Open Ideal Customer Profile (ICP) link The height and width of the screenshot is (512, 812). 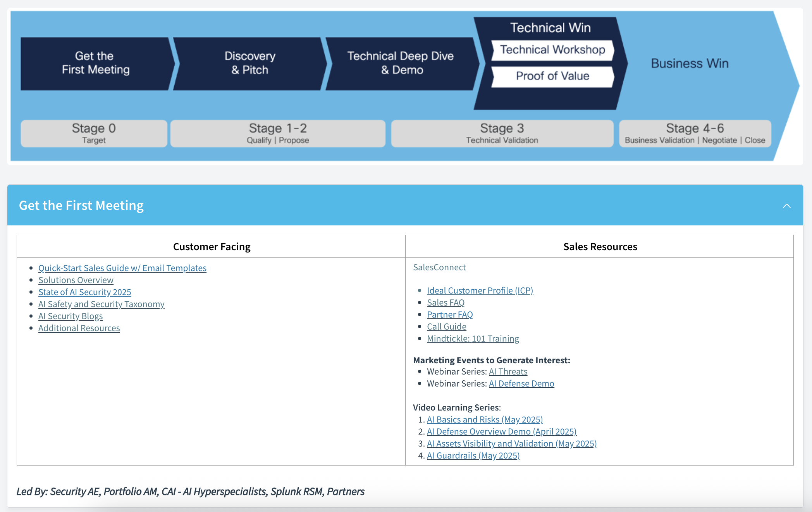pyautogui.click(x=480, y=290)
